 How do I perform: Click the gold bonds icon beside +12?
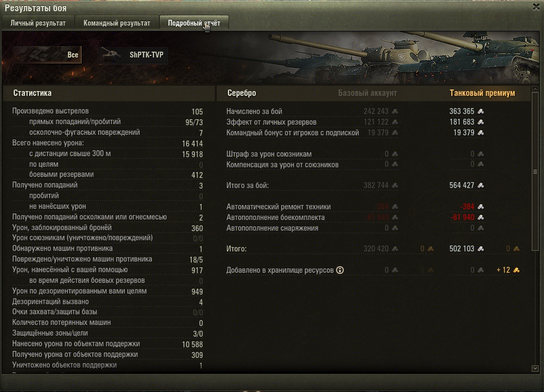coord(516,270)
